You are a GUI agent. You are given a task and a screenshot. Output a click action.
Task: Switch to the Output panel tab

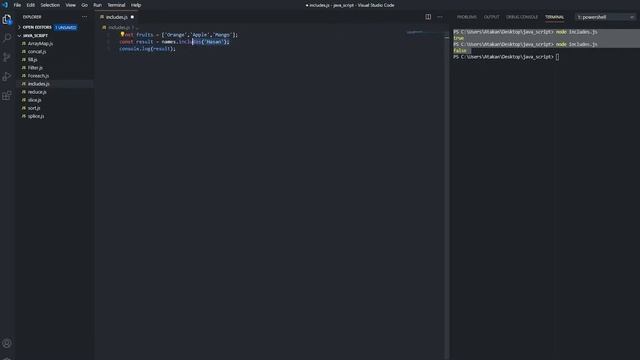491,17
